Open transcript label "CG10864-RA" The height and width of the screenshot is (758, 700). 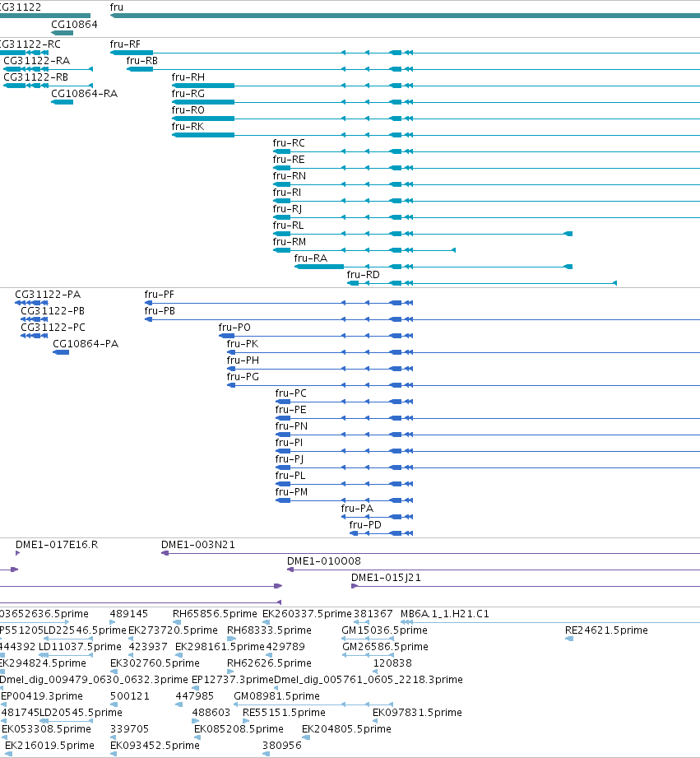[85, 93]
